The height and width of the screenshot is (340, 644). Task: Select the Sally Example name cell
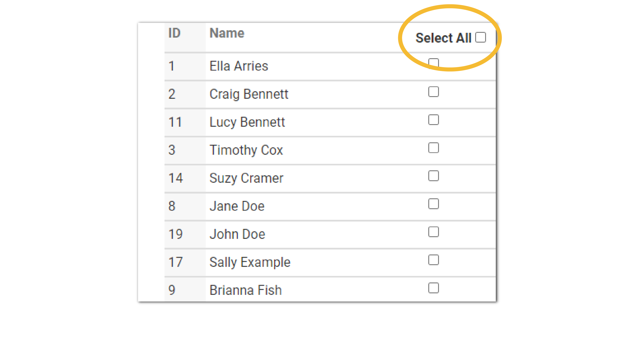[x=250, y=262]
